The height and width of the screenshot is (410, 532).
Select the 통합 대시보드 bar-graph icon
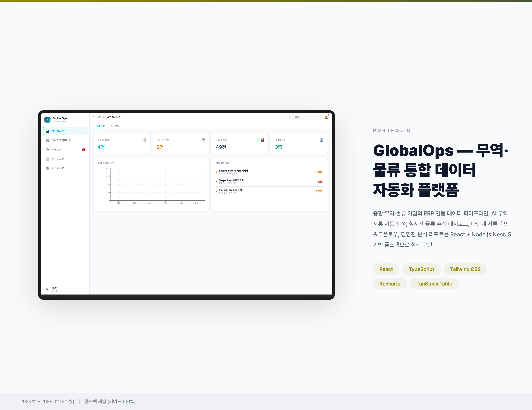pyautogui.click(x=48, y=131)
